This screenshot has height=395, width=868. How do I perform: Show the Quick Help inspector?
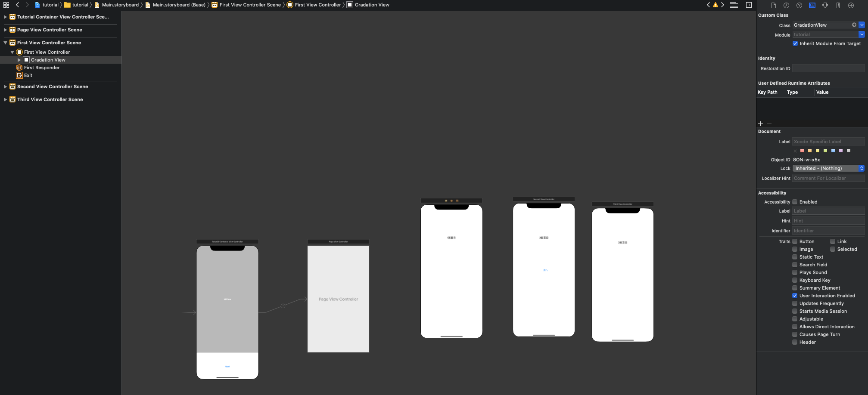pos(799,5)
